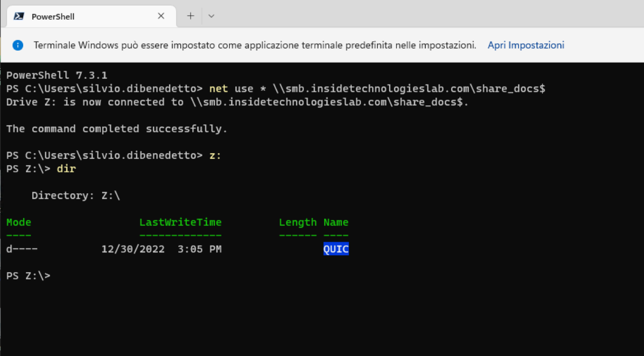Click the 'PowerShell 7.3.1' version line

coord(56,75)
